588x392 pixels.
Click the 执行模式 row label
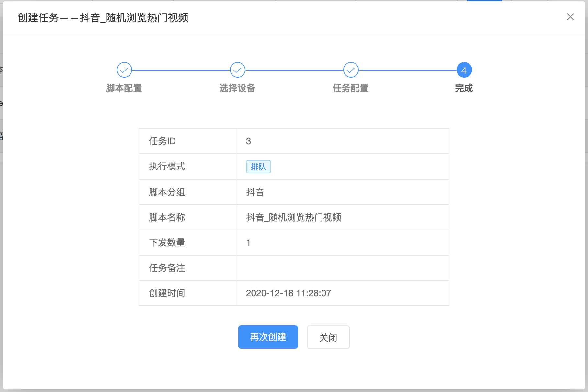[x=167, y=166]
